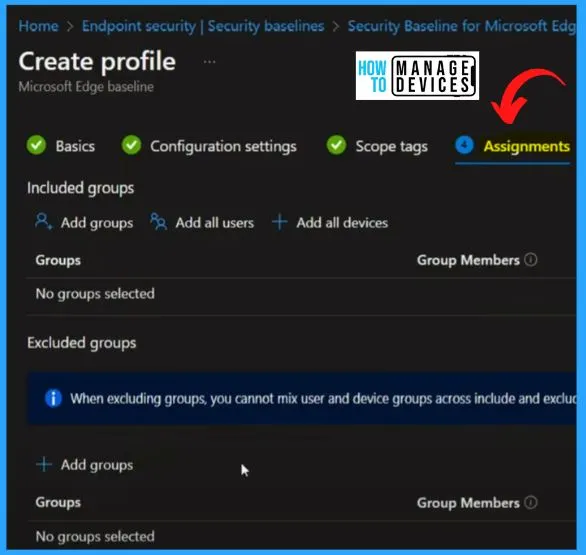
Task: Switch to the Basics step
Action: (x=75, y=146)
